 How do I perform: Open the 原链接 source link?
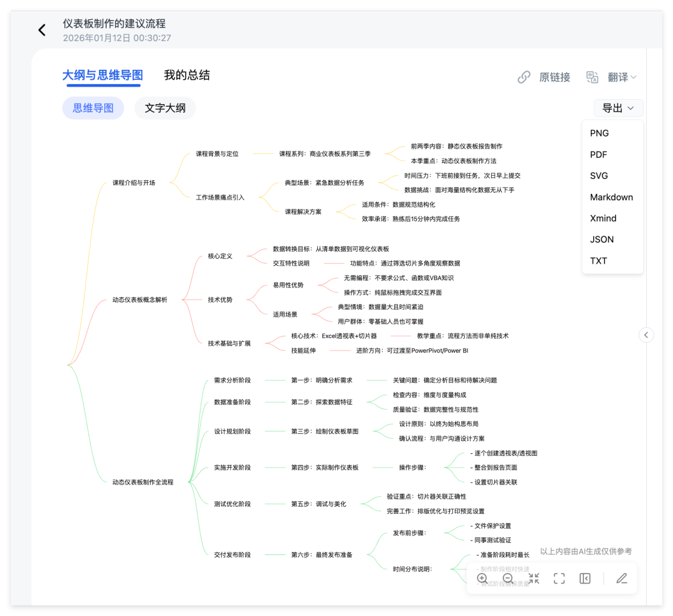555,77
